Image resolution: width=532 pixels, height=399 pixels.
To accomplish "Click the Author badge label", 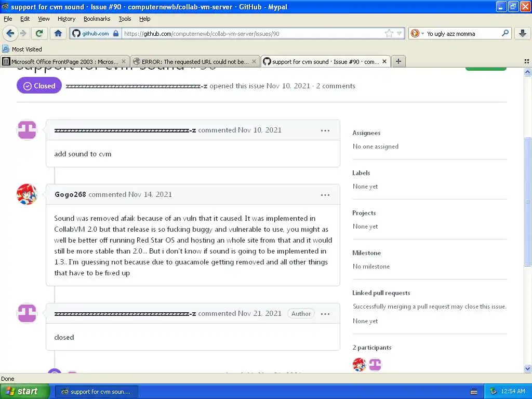I will 301,313.
